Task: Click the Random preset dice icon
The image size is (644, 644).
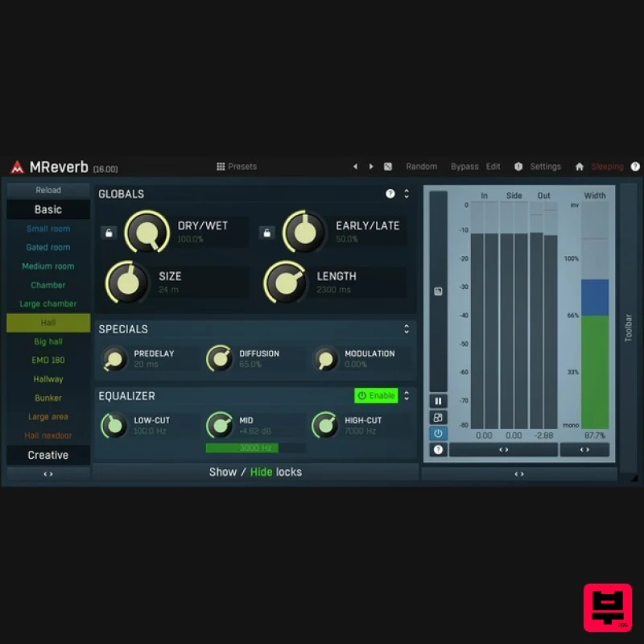Action: 387,166
